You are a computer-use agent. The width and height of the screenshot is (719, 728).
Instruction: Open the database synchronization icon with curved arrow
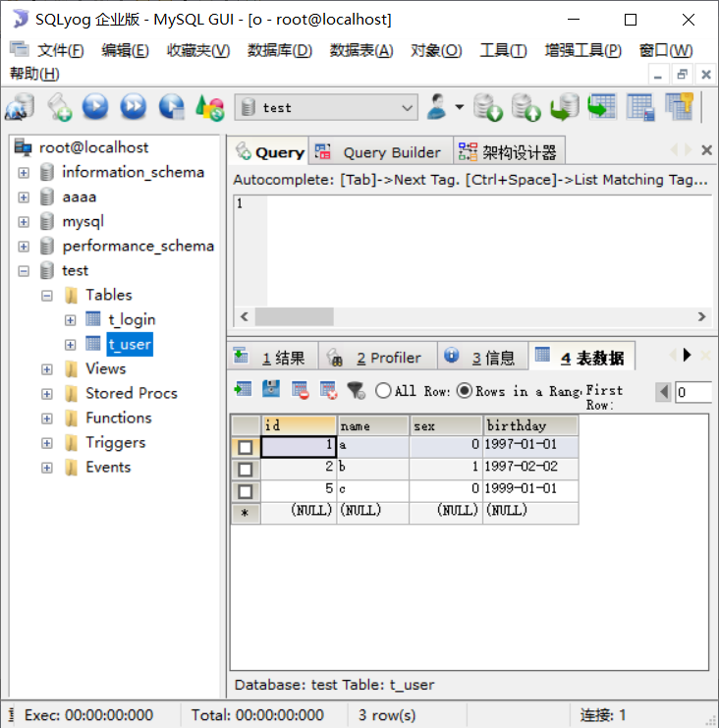[565, 107]
